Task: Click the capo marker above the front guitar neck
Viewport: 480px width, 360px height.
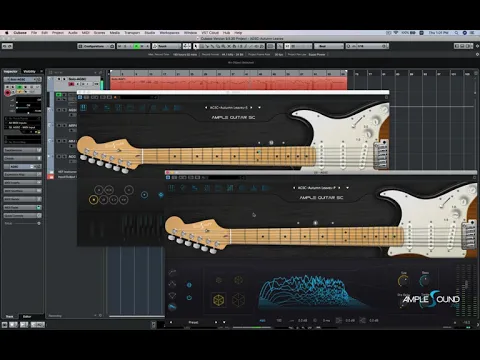Action: click(x=315, y=223)
